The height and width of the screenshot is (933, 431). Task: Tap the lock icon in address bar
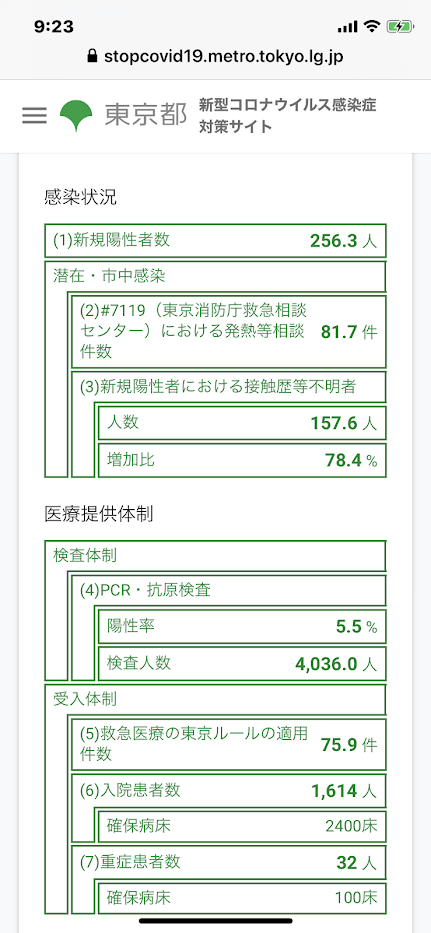[92, 56]
